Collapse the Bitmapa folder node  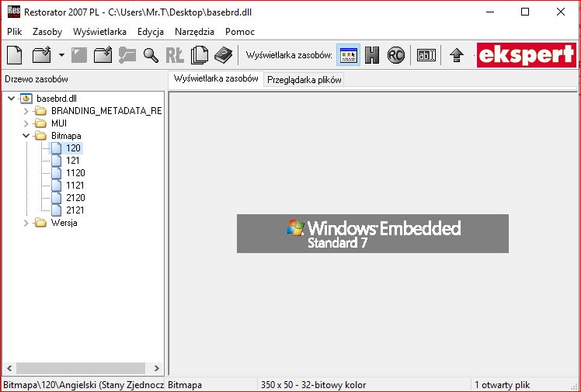point(26,136)
